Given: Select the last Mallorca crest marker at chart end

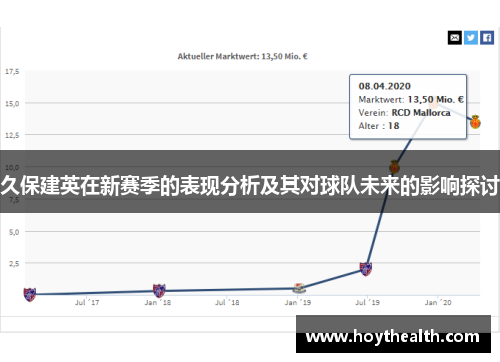Looking at the screenshot, I should click(475, 122).
